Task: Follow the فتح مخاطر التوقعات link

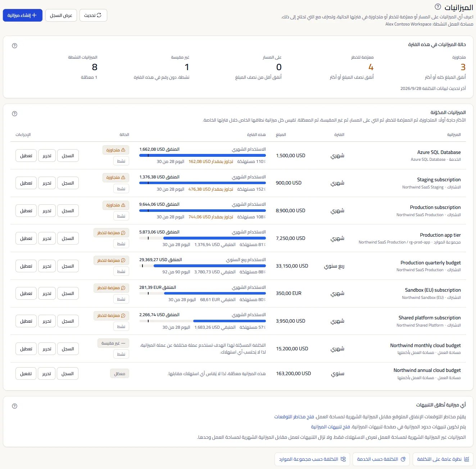Action: pyautogui.click(x=294, y=416)
